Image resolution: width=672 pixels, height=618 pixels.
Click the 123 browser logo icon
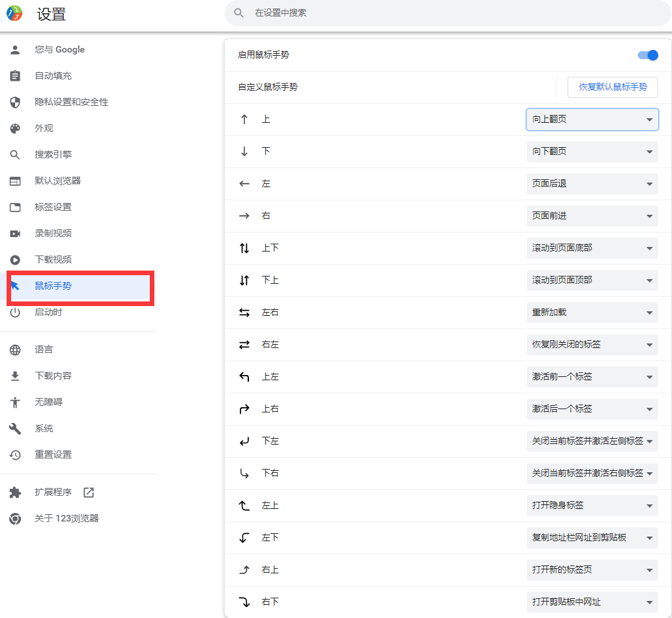pyautogui.click(x=14, y=13)
